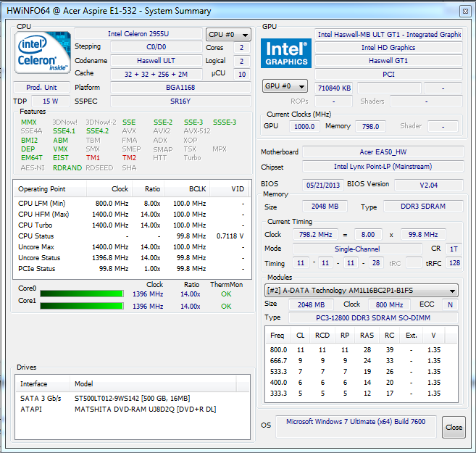
Task: Click the Intel Lynx Point-LP chipset field
Action: 383,167
